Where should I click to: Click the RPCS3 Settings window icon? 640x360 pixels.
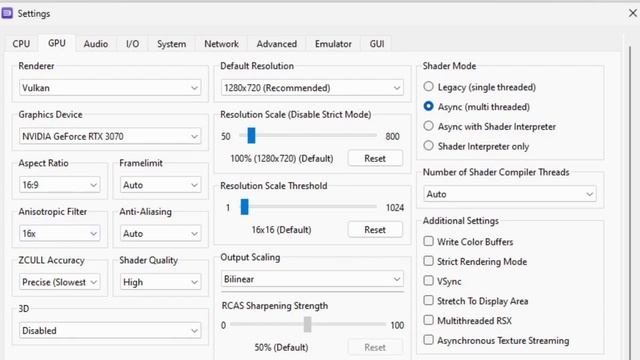[7, 13]
